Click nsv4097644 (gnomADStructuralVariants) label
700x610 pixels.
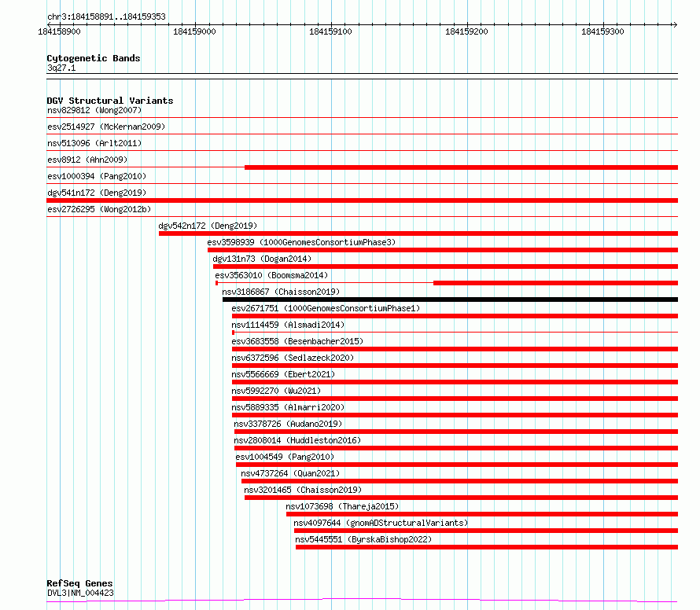[x=381, y=523]
